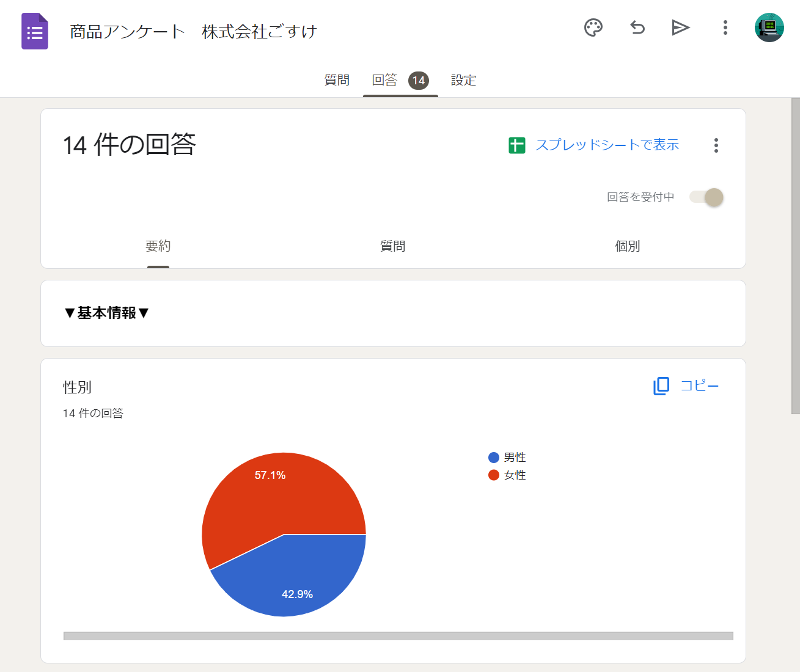800x672 pixels.
Task: Open the survey in スプレッドシートで表示
Action: (x=607, y=145)
